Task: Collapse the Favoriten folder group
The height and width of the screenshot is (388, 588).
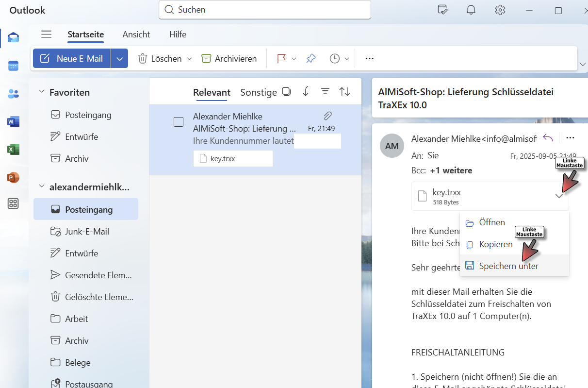Action: [x=42, y=92]
